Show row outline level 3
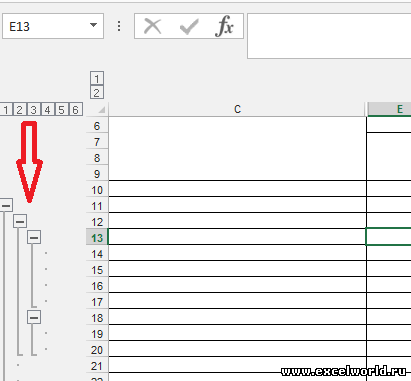 point(34,109)
